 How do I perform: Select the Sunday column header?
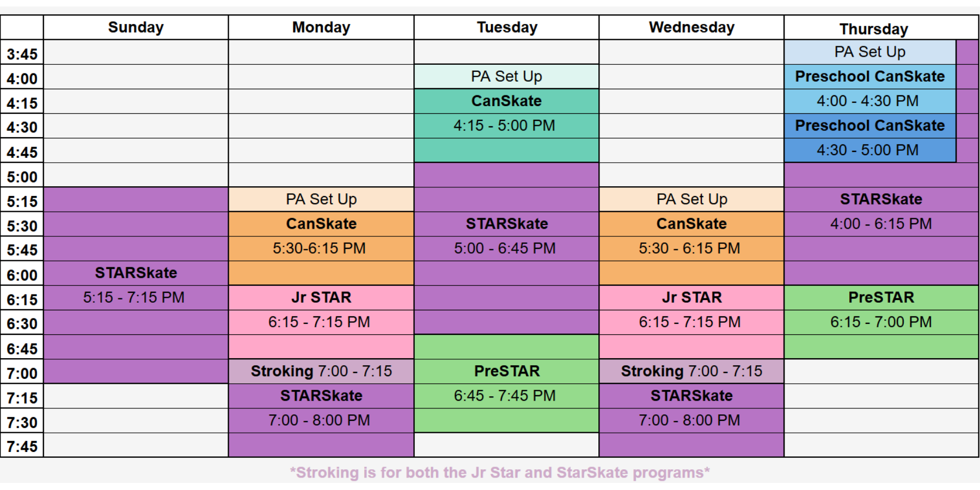tap(136, 27)
